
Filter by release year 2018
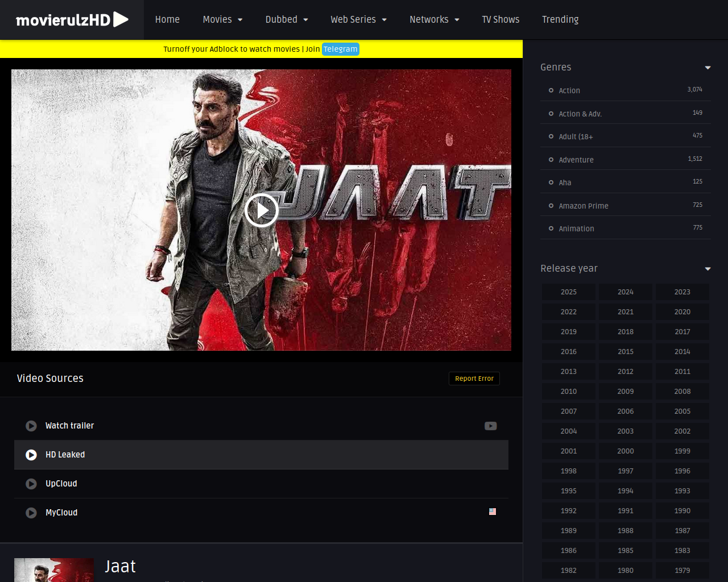click(626, 332)
